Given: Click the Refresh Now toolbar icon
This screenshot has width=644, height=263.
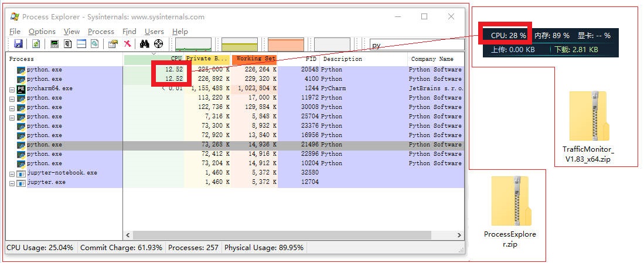Looking at the screenshot, I should click(x=36, y=44).
